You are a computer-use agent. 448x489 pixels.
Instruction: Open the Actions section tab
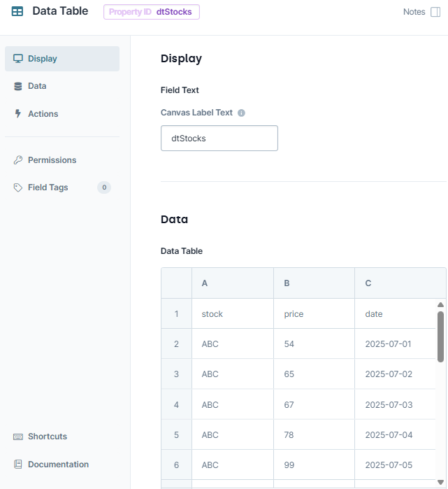43,114
